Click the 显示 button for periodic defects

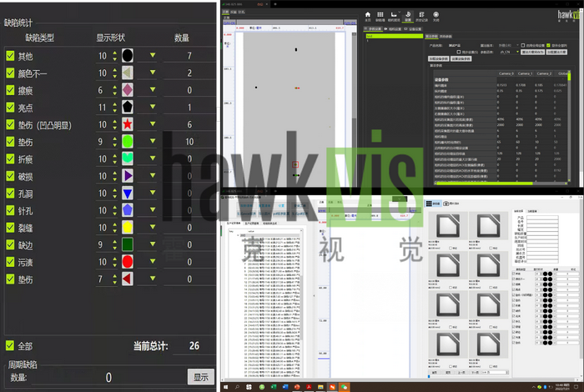201,377
